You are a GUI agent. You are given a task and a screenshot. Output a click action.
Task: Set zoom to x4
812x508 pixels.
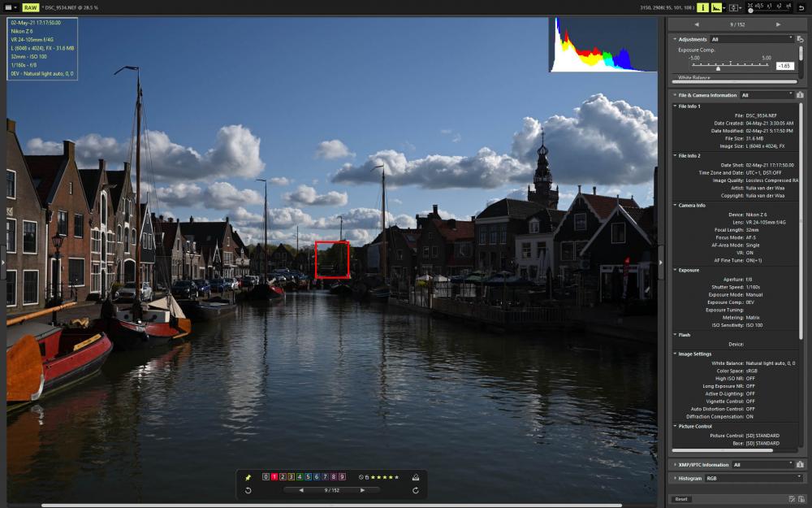[x=788, y=7]
